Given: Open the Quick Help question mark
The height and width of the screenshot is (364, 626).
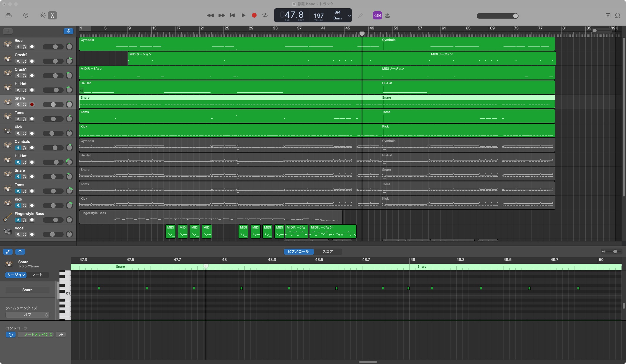Looking at the screenshot, I should click(26, 15).
